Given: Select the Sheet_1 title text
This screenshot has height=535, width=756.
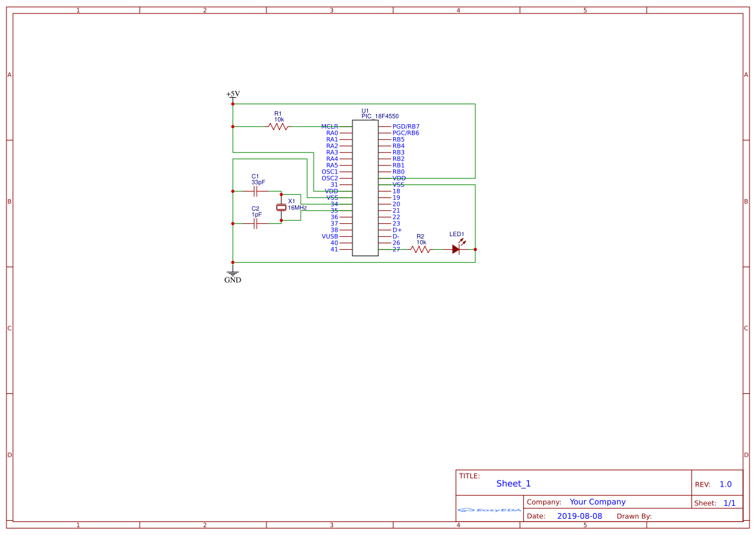Looking at the screenshot, I should coord(513,483).
